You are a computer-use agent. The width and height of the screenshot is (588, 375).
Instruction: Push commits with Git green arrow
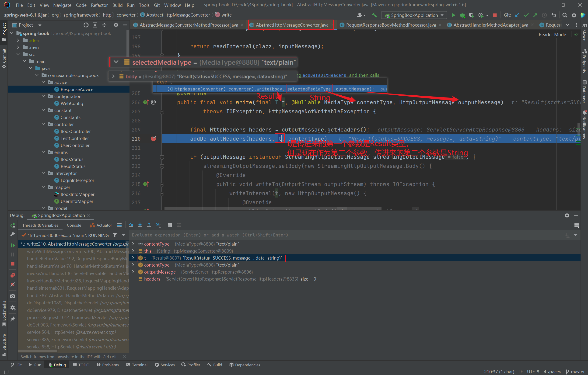click(x=535, y=15)
